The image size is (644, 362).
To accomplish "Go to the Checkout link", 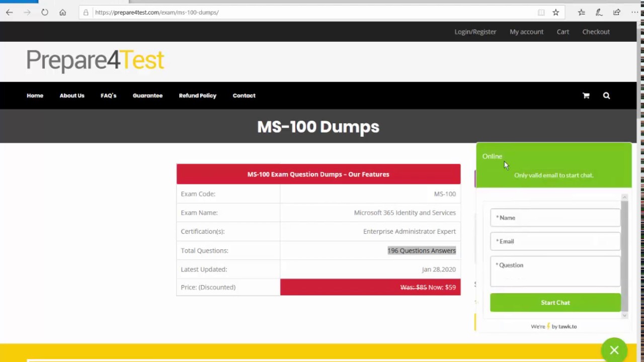I will pyautogui.click(x=596, y=32).
